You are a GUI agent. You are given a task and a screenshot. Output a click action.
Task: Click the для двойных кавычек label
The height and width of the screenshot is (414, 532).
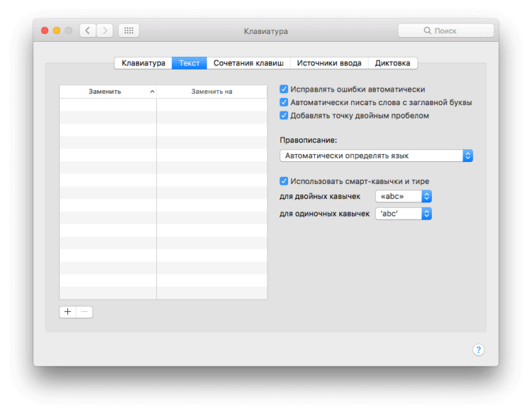(x=320, y=196)
